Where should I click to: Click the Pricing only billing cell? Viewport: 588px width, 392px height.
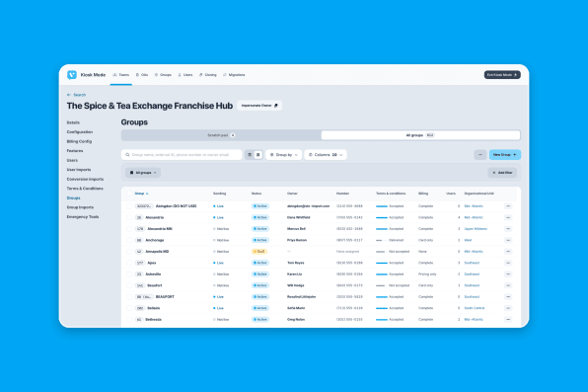coord(427,274)
